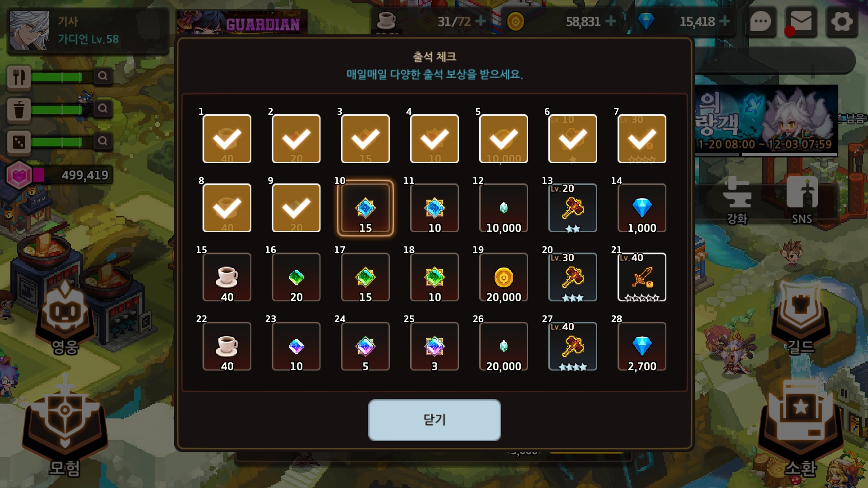868x488 pixels.
Task: Tap the day 21 Lv.40 sword reward
Action: [642, 277]
